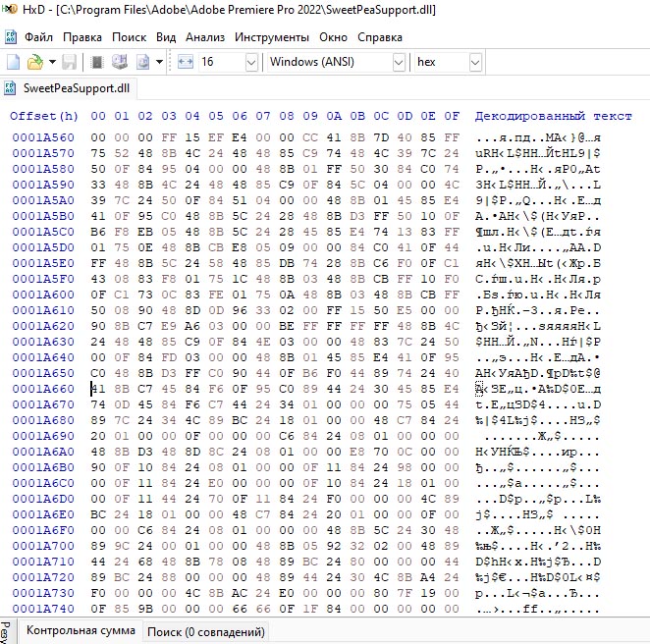Click the Open disk toolbar icon

pyautogui.click(x=120, y=62)
